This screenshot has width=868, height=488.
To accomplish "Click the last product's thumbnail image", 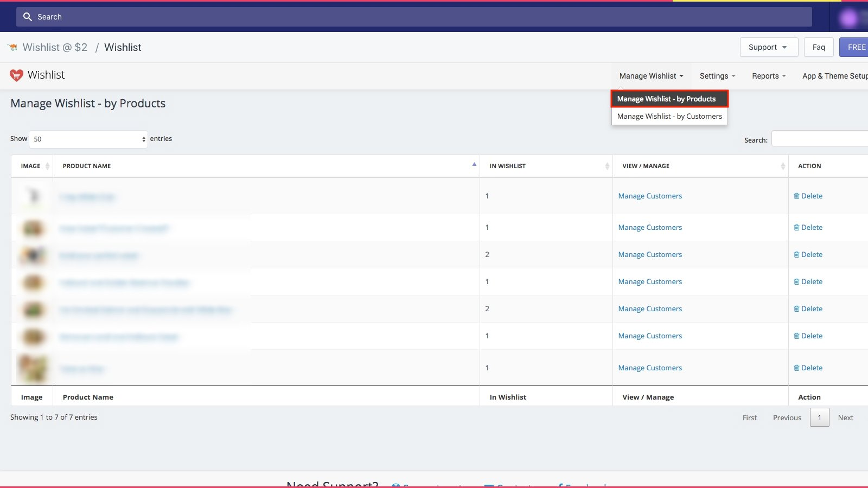I will pyautogui.click(x=33, y=368).
